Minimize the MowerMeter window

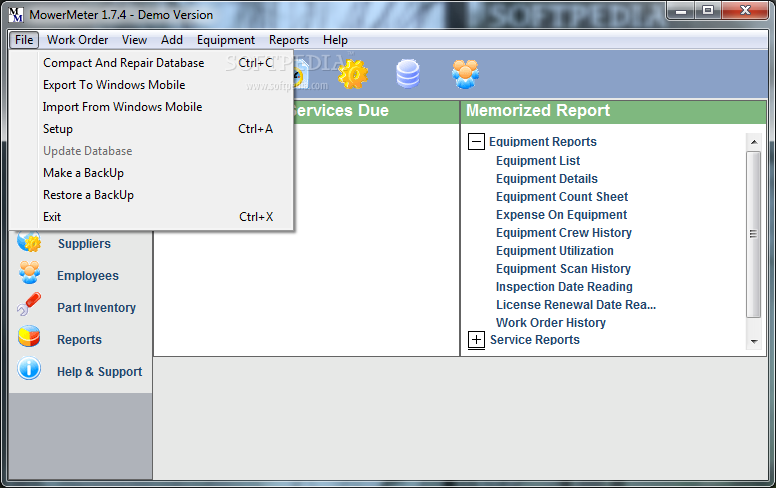[x=681, y=10]
